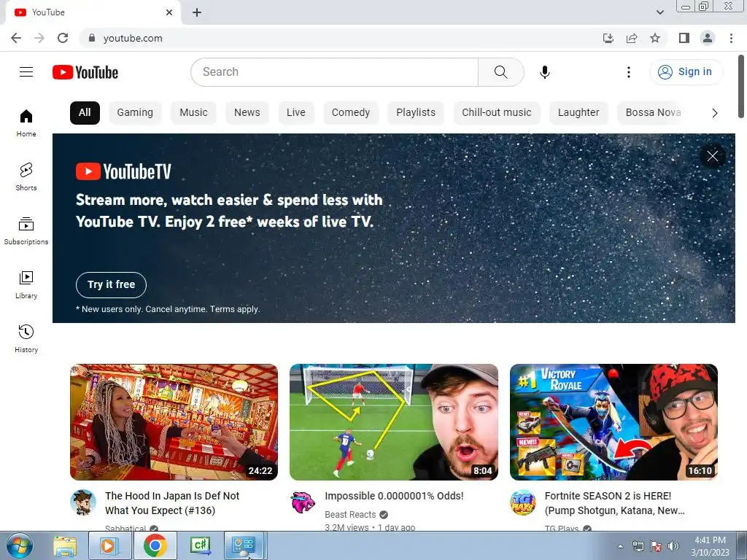
Task: Open Library in the sidebar
Action: click(26, 285)
